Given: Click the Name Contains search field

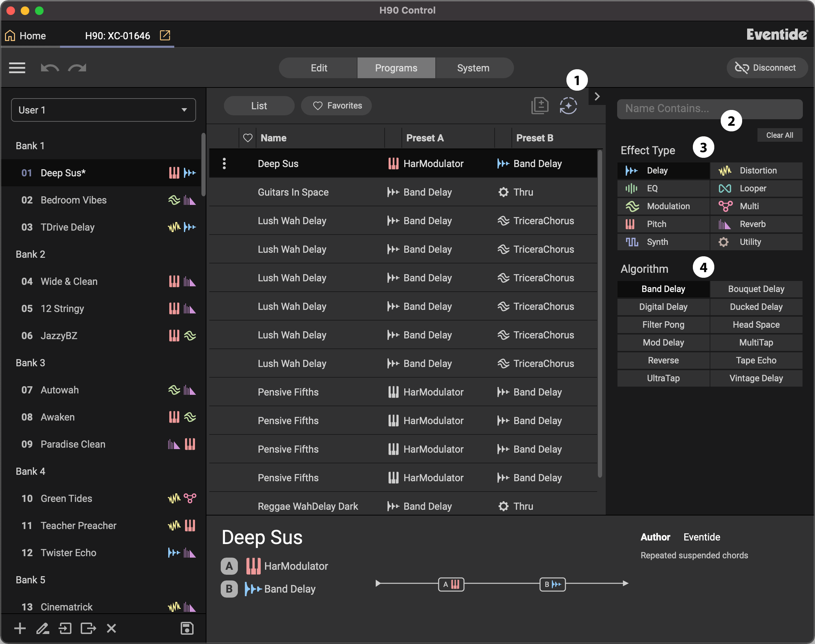Looking at the screenshot, I should pyautogui.click(x=709, y=109).
